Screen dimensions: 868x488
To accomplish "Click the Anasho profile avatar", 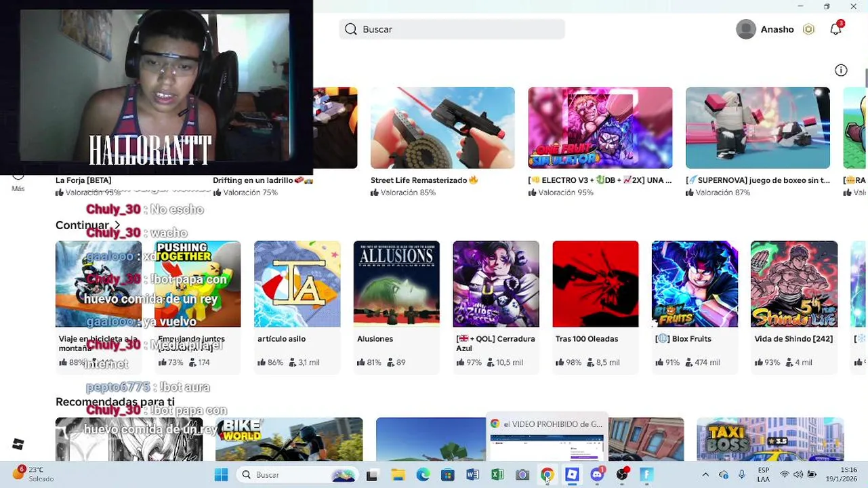I will [x=746, y=29].
